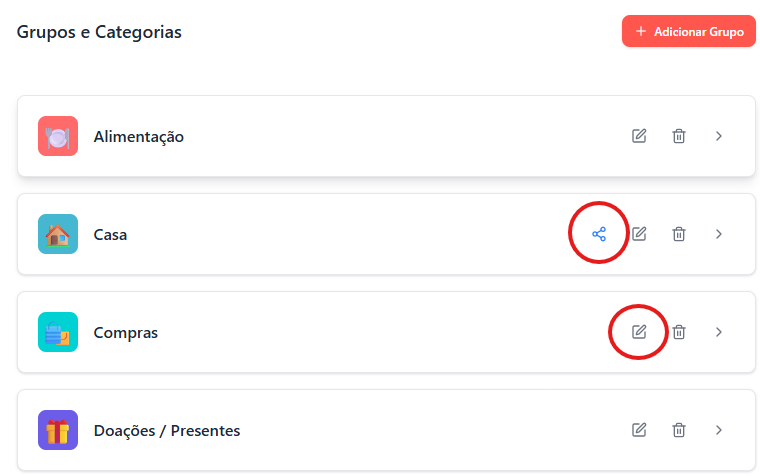The width and height of the screenshot is (760, 476).
Task: Share the Casa group
Action: pyautogui.click(x=599, y=234)
